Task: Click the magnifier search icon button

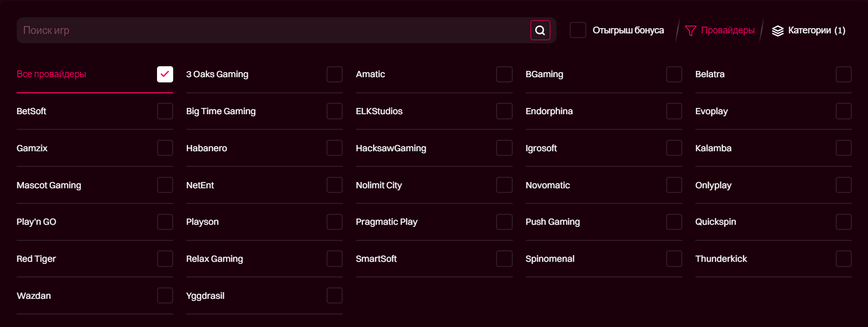Action: point(540,30)
